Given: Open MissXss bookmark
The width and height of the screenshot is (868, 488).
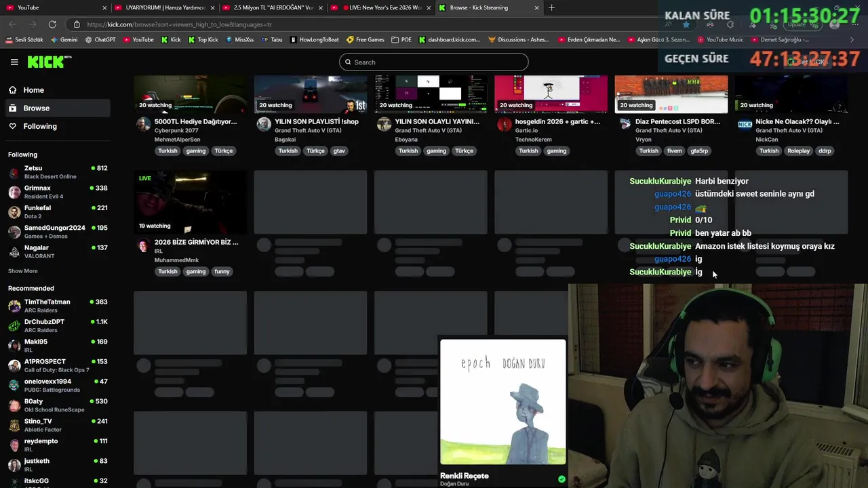Looking at the screenshot, I should (x=240, y=40).
